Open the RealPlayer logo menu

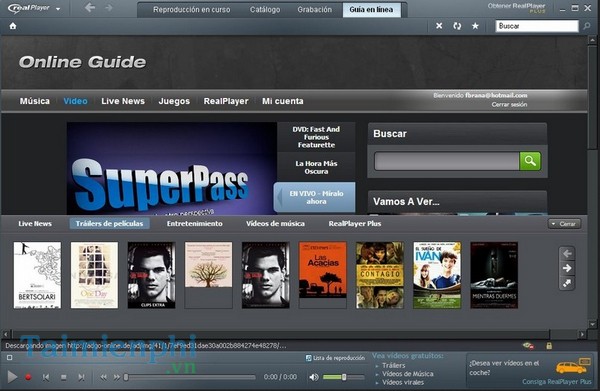point(34,8)
